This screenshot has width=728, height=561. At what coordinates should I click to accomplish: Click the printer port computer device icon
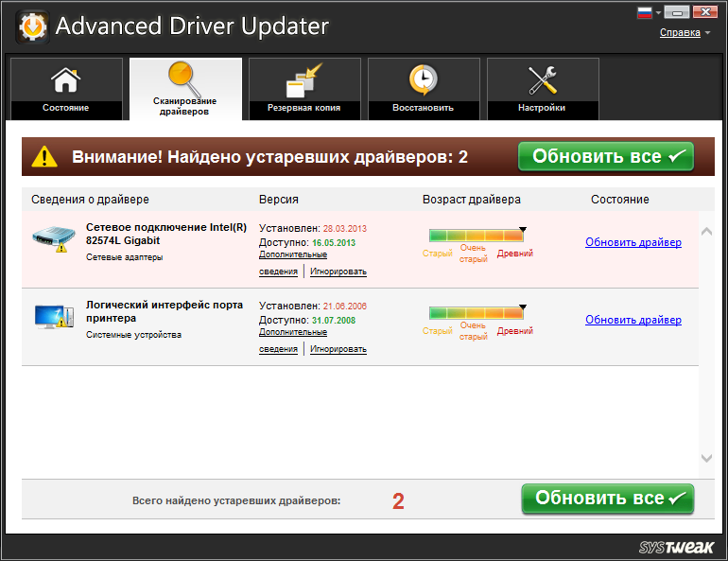54,316
